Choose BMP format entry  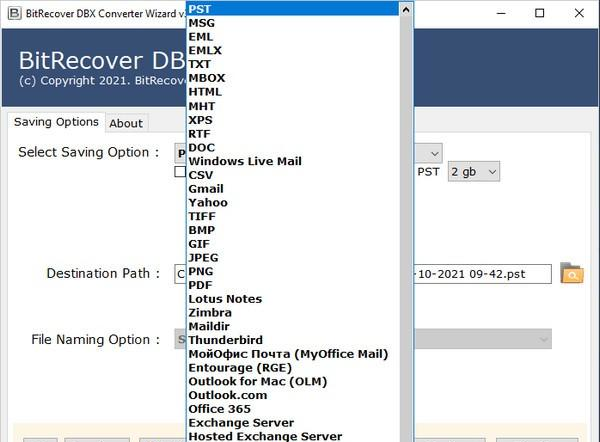pyautogui.click(x=293, y=230)
